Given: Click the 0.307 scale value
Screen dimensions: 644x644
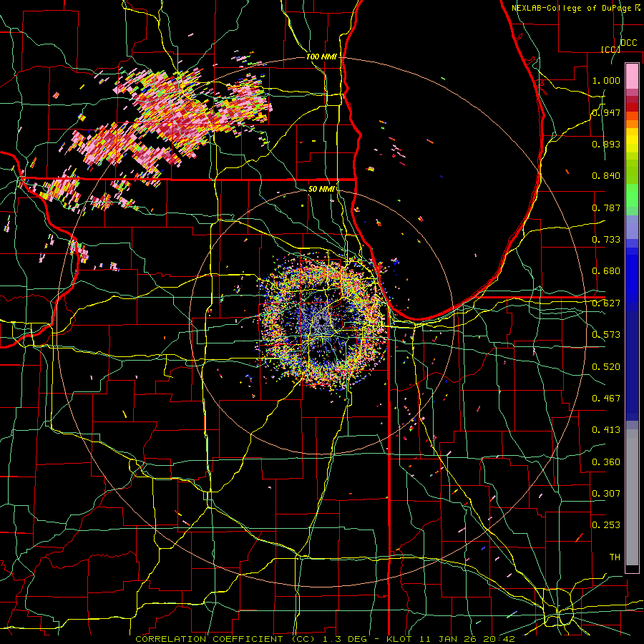Looking at the screenshot, I should pos(606,494).
